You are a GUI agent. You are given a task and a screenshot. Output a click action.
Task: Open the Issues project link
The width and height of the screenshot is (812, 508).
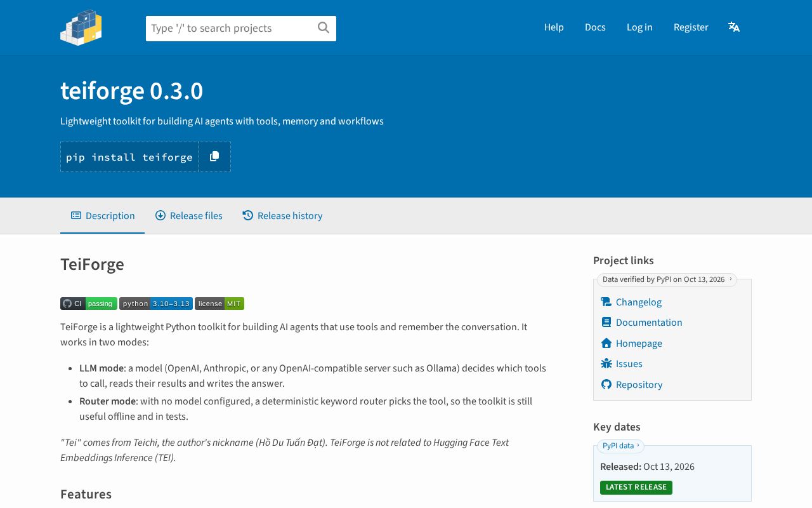tap(629, 364)
